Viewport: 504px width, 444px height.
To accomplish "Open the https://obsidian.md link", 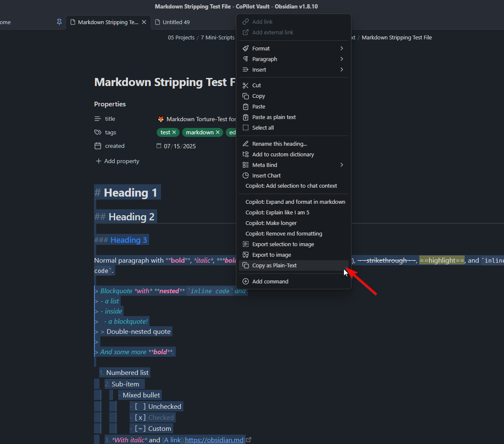I will pos(214,440).
